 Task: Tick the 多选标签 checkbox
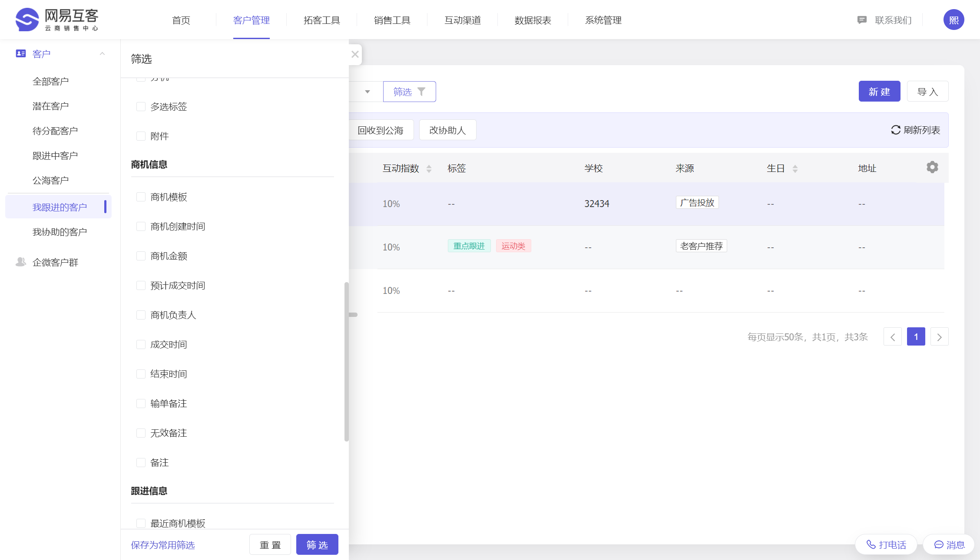[141, 106]
